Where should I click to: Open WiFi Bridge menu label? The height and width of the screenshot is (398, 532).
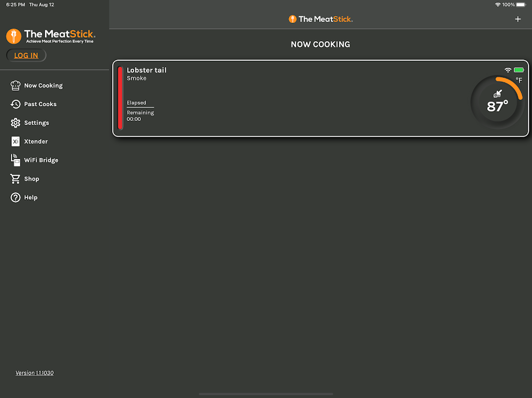(x=41, y=160)
